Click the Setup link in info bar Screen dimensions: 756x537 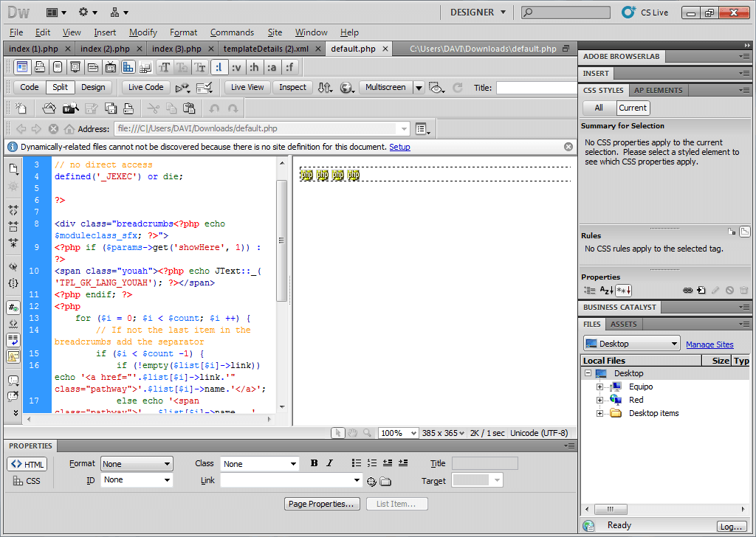[x=399, y=147]
